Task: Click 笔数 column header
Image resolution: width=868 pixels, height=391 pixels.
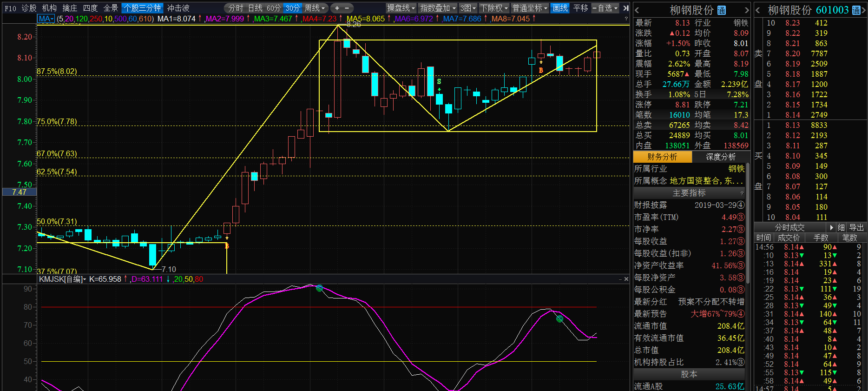Action: pyautogui.click(x=850, y=238)
